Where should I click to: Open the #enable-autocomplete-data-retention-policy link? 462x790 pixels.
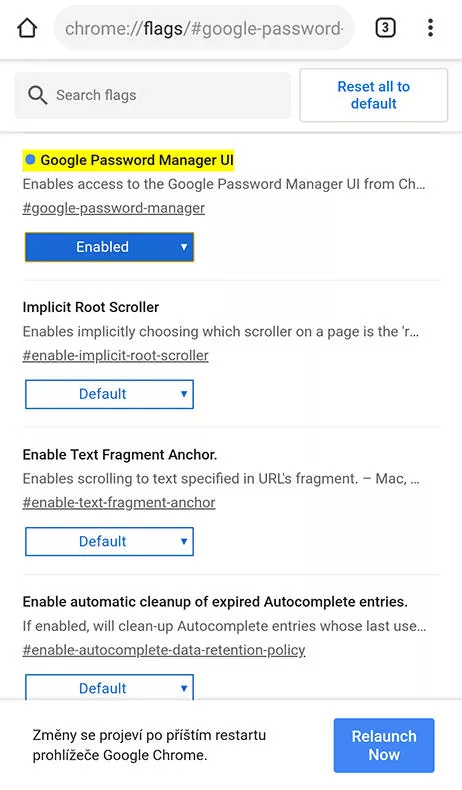164,650
